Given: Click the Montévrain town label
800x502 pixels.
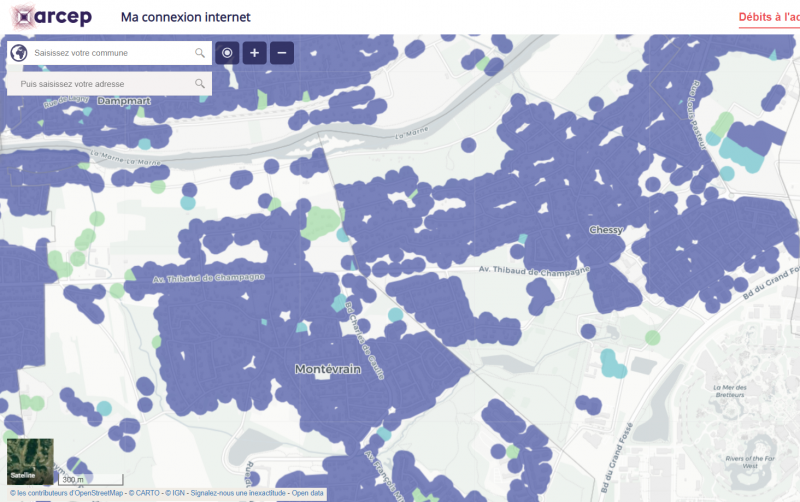Looking at the screenshot, I should 328,369.
